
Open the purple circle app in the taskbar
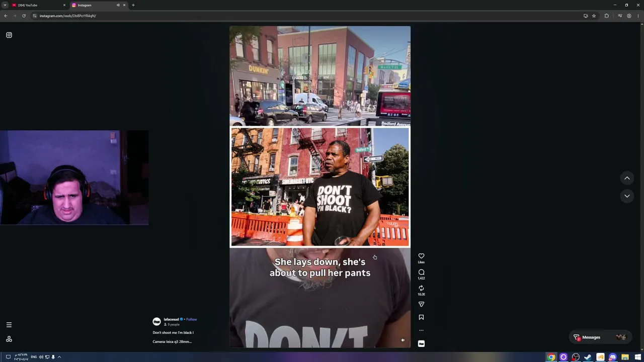tap(563, 357)
